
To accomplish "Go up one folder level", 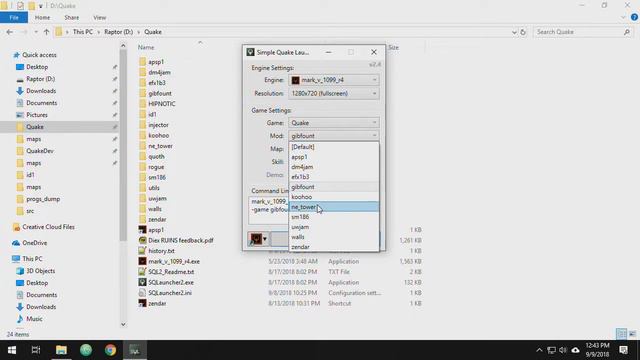I will pyautogui.click(x=47, y=32).
